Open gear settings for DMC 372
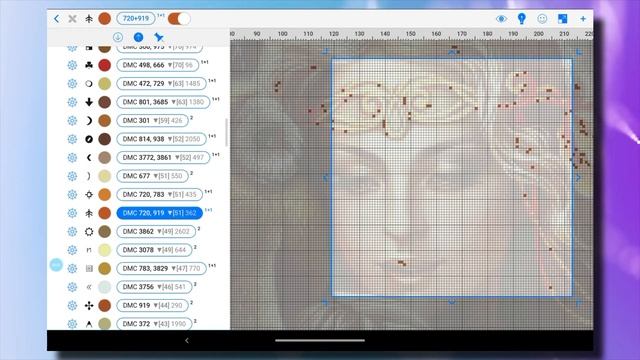The width and height of the screenshot is (640, 360). point(72,324)
